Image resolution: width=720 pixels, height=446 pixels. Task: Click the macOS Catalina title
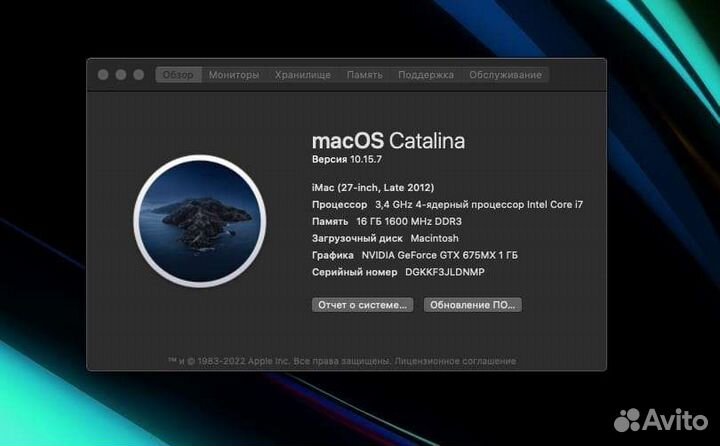point(388,141)
